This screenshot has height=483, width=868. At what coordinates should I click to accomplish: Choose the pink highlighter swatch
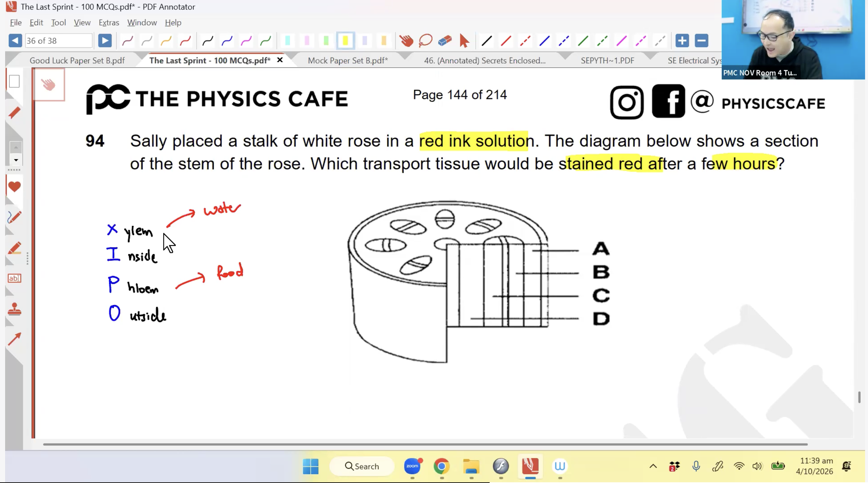click(x=307, y=41)
